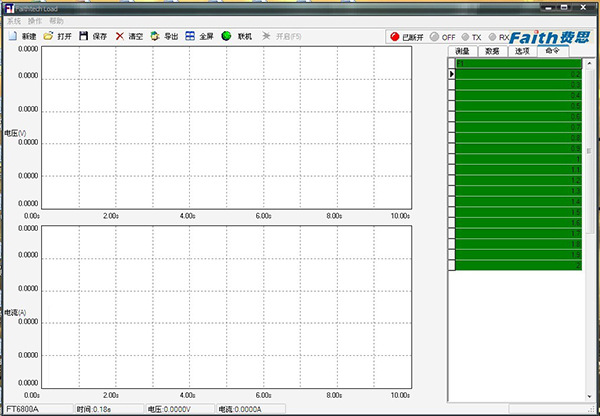Save data using the 保存 icon
The image size is (600, 416).
[84, 36]
